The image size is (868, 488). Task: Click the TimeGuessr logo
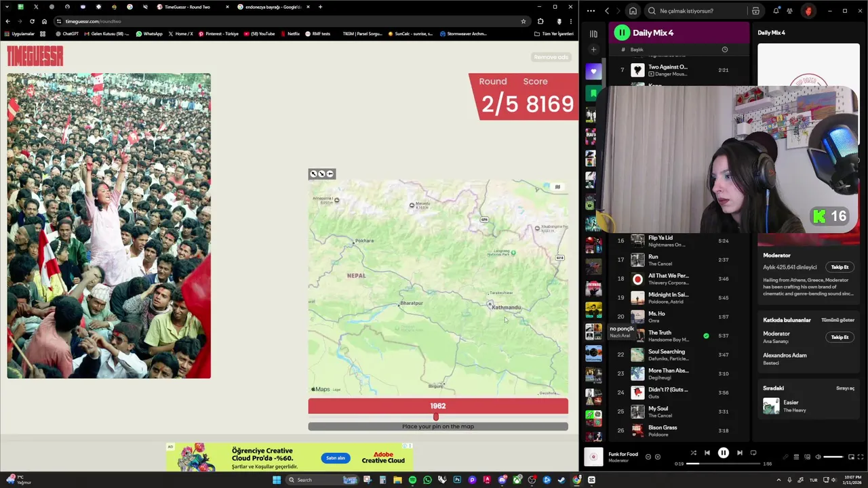point(35,56)
